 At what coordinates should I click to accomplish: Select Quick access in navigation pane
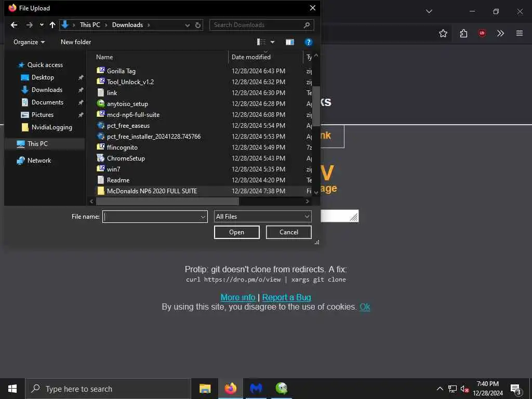(45, 65)
